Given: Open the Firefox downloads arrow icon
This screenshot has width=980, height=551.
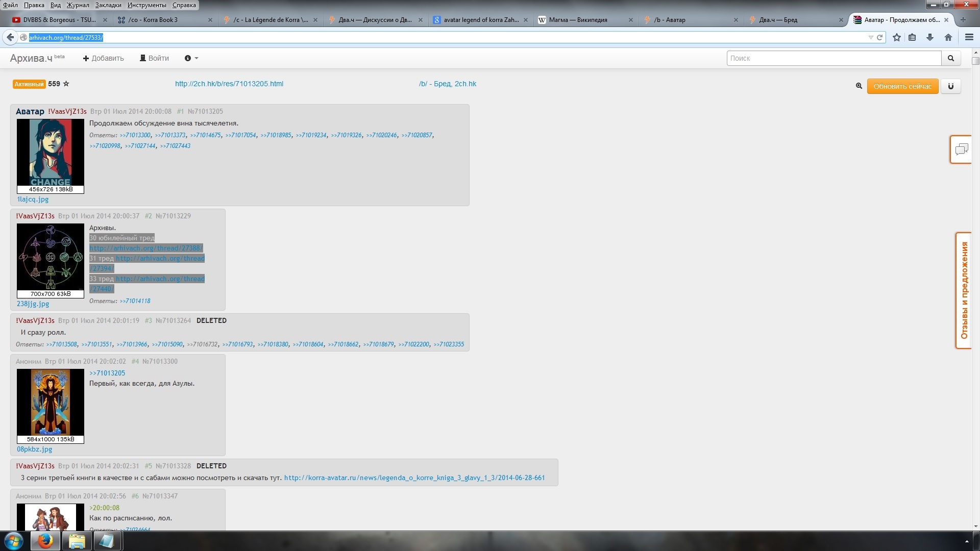Looking at the screenshot, I should [929, 37].
